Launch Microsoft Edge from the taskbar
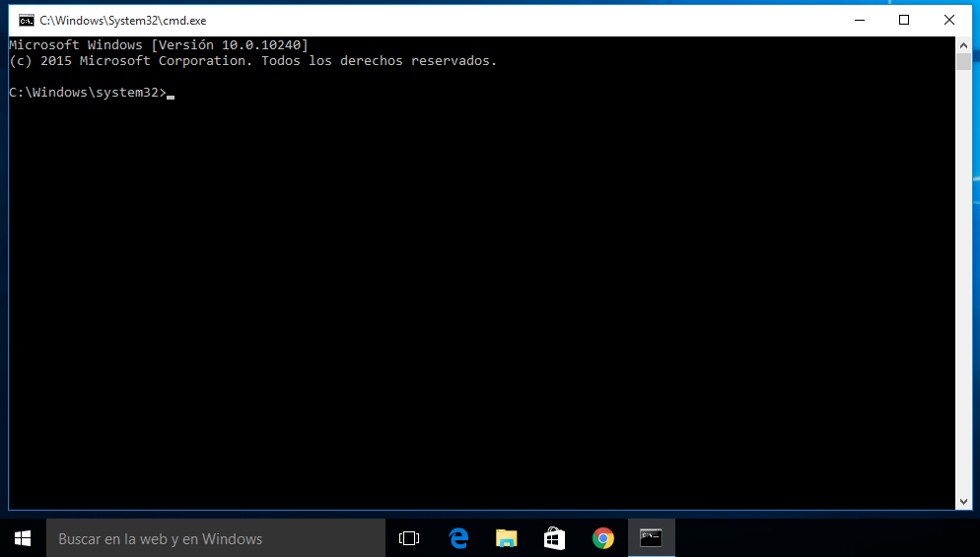The image size is (980, 557). (458, 538)
